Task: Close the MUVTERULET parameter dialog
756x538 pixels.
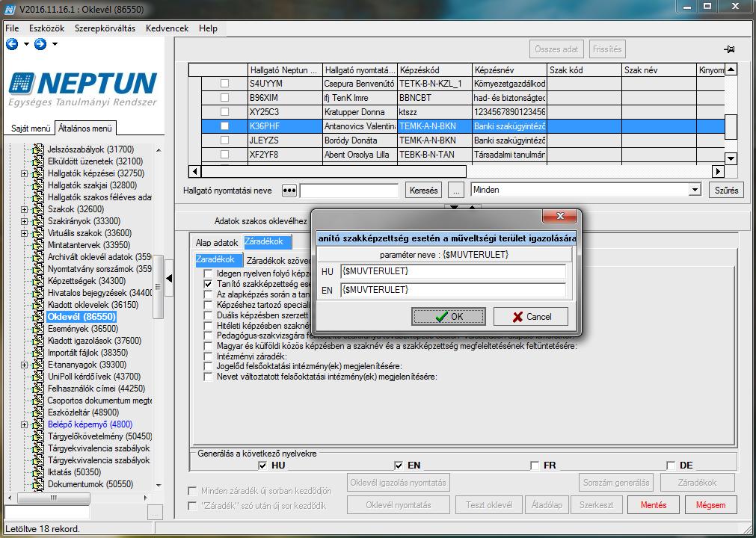Action: 559,216
